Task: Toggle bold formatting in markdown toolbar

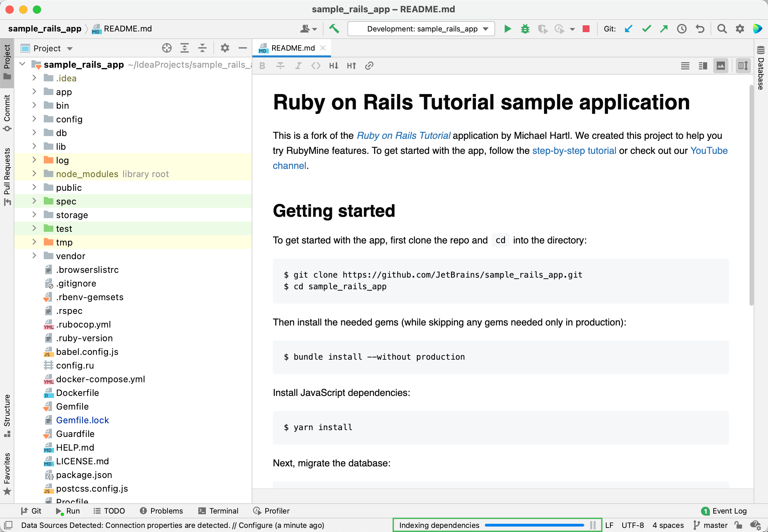Action: click(262, 66)
